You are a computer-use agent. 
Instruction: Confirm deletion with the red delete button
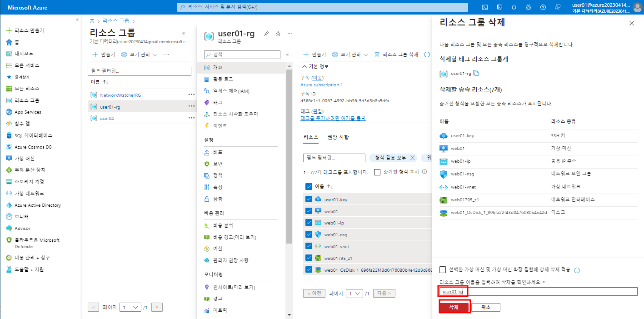click(454, 307)
